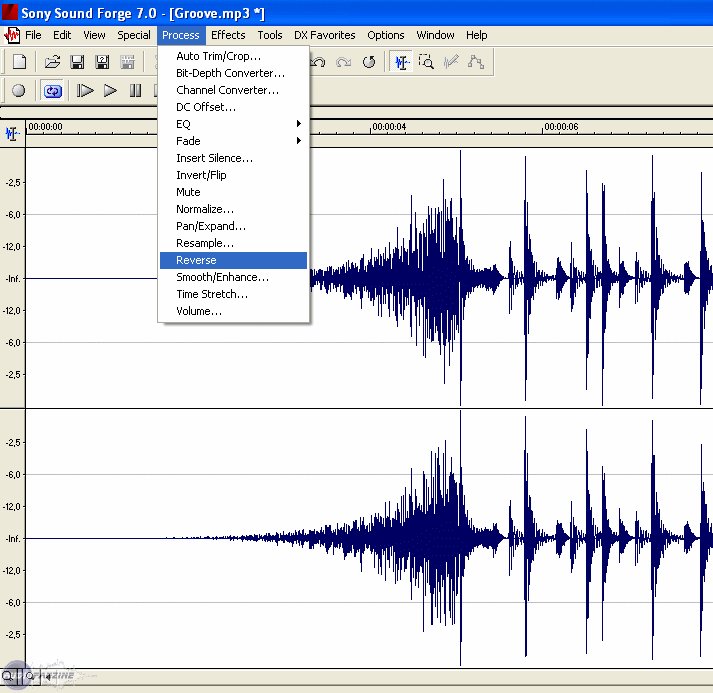This screenshot has height=693, width=713.
Task: Click the Open file folder icon
Action: point(52,61)
